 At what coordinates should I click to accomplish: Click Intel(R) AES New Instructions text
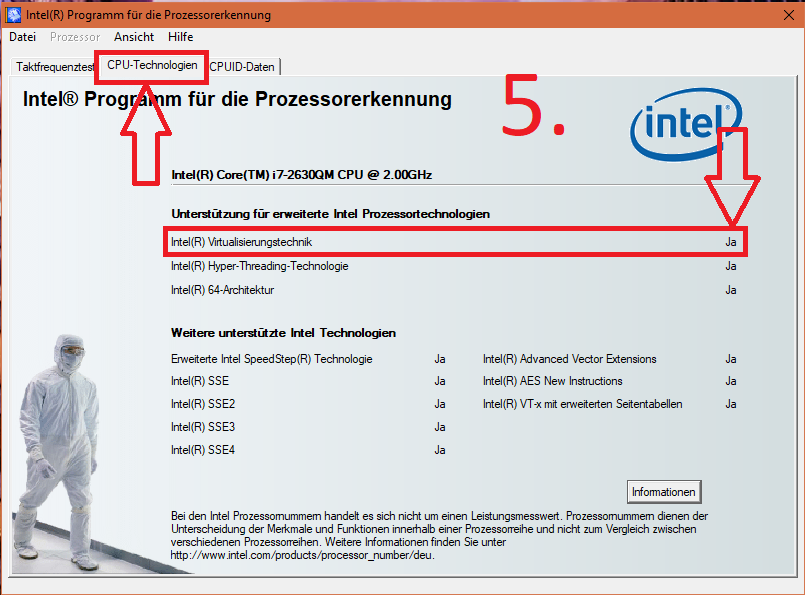click(x=553, y=381)
